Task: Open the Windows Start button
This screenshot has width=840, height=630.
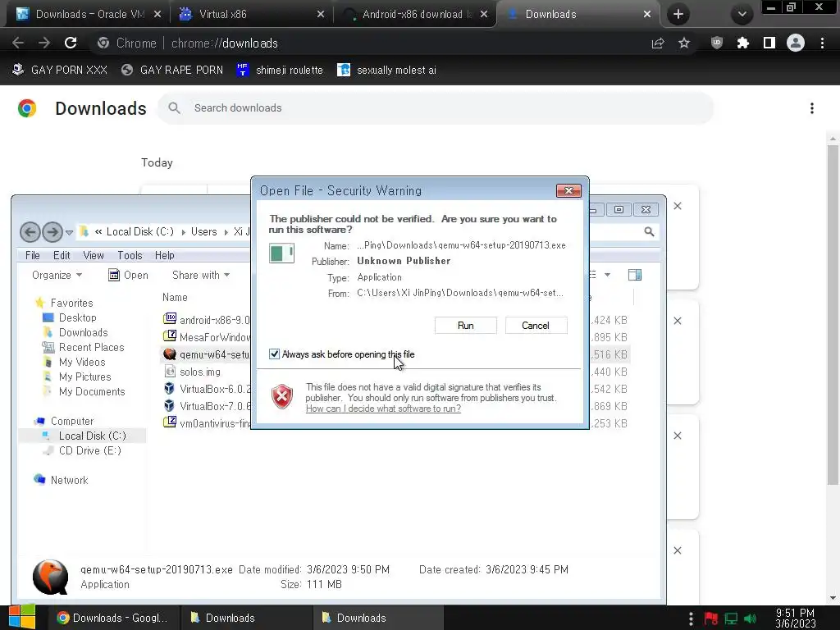Action: (22, 617)
